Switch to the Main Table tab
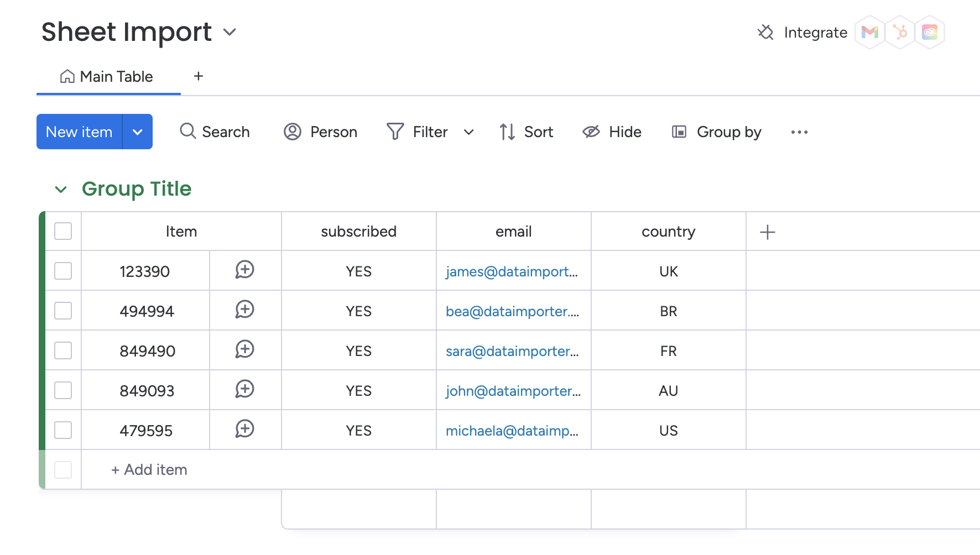Image resolution: width=980 pixels, height=555 pixels. (108, 76)
